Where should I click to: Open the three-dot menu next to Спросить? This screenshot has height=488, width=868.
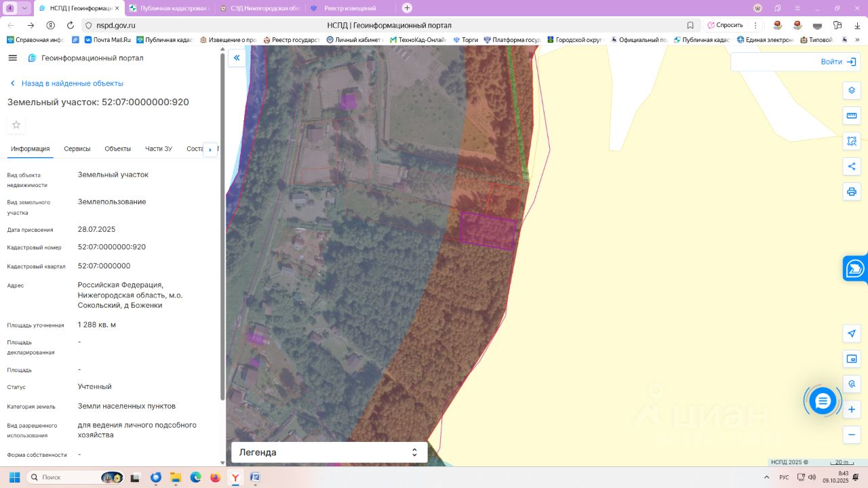pyautogui.click(x=755, y=25)
